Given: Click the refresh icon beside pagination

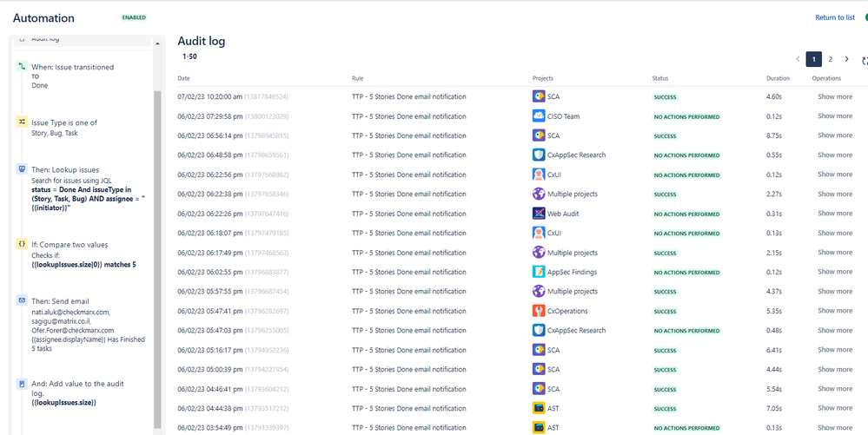Looking at the screenshot, I should 865,62.
